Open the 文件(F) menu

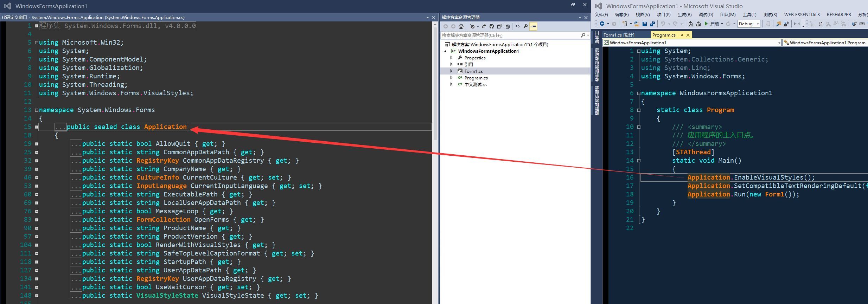pyautogui.click(x=601, y=14)
